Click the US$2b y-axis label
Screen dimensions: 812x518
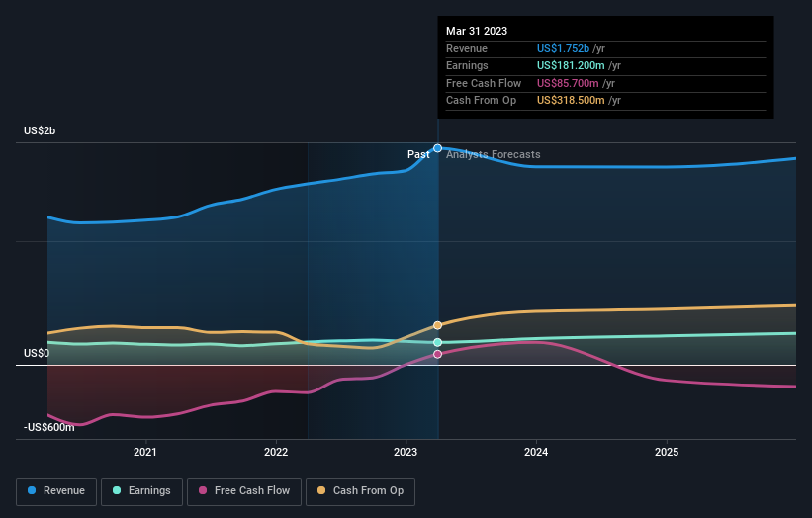(x=40, y=130)
